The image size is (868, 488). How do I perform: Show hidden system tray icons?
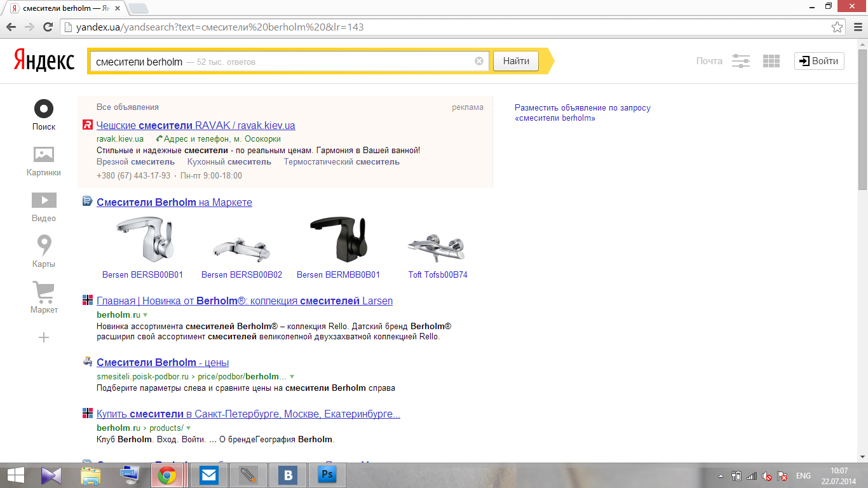coord(721,476)
